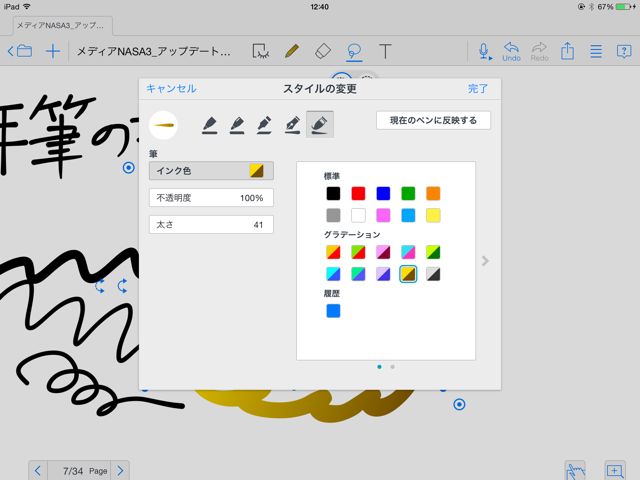The width and height of the screenshot is (640, 480).
Task: Click the Undo arrow
Action: point(511,52)
